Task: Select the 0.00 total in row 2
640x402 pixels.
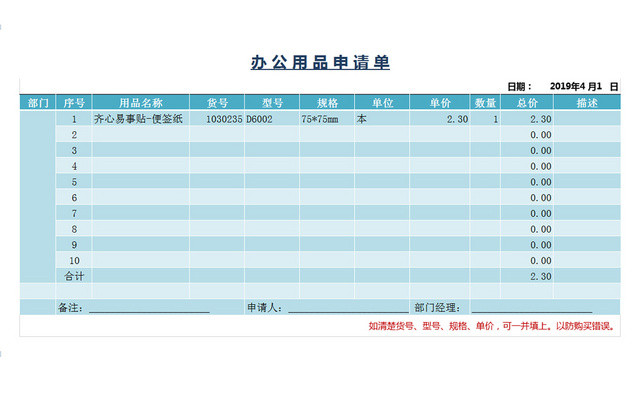Action: [527, 135]
